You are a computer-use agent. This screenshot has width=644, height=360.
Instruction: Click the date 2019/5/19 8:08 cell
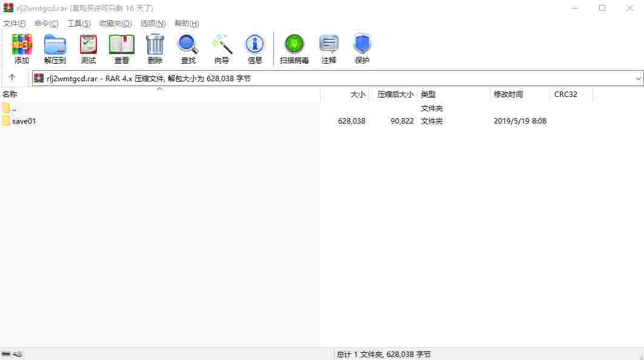pos(520,121)
